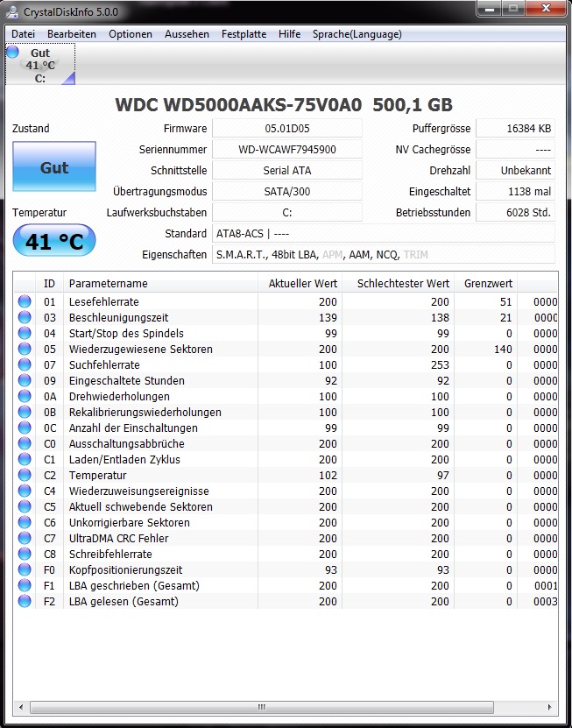Click the Drehzahl value Unbekannt
This screenshot has width=572, height=728.
515,171
